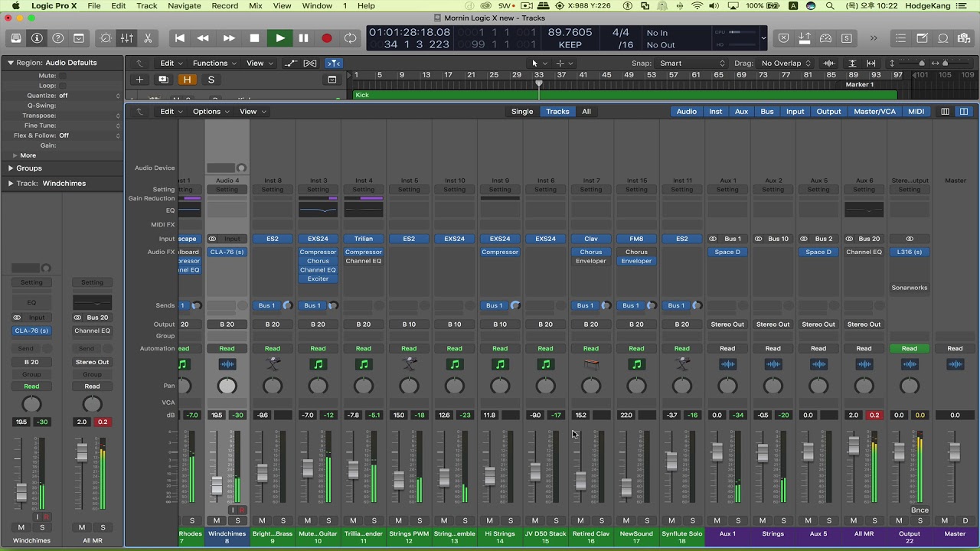The image size is (980, 551).
Task: Show Smart Controls sun-dial icon
Action: tap(106, 38)
